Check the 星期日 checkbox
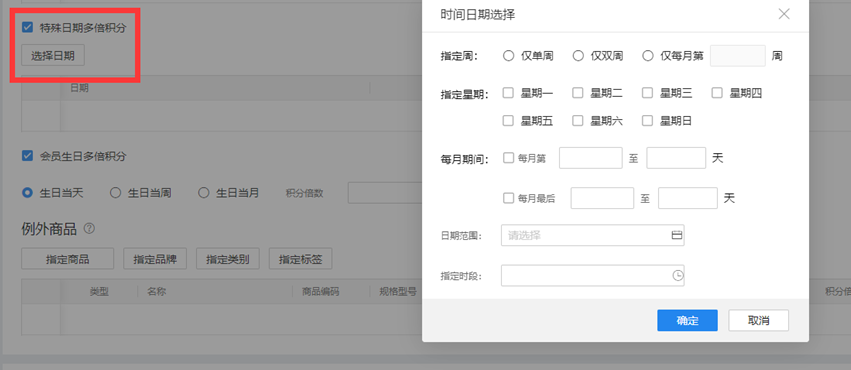Image resolution: width=851 pixels, height=370 pixels. click(647, 121)
